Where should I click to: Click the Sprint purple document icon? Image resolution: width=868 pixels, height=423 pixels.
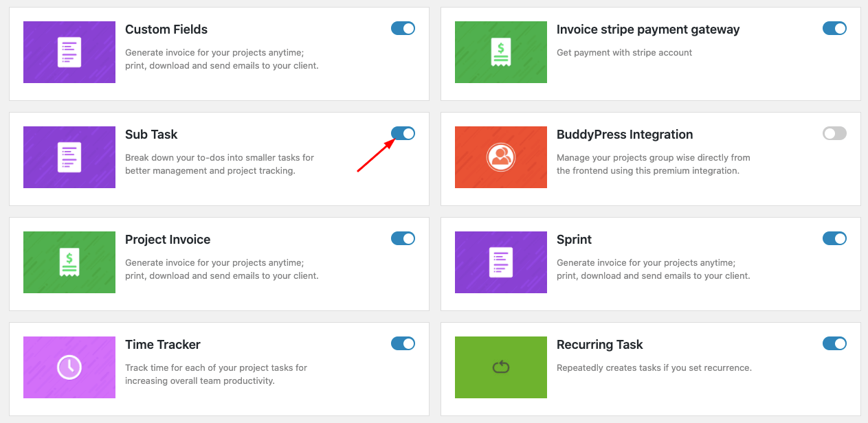point(500,262)
